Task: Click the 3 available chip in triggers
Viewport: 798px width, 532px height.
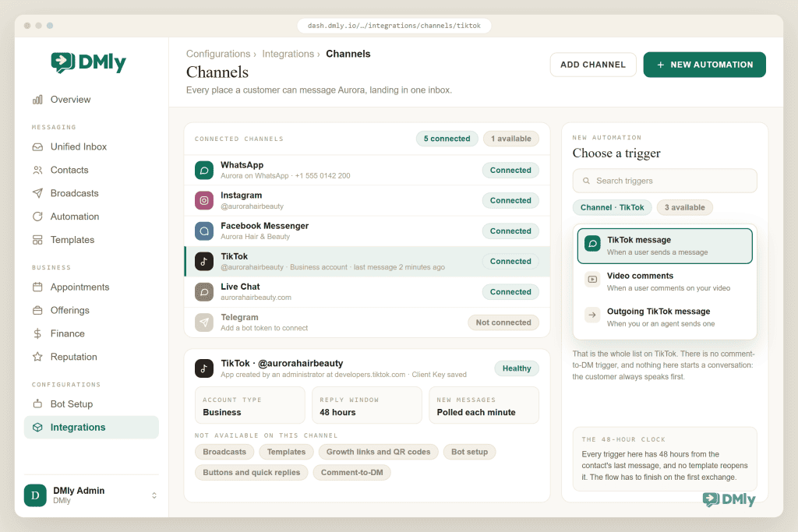Action: tap(684, 207)
